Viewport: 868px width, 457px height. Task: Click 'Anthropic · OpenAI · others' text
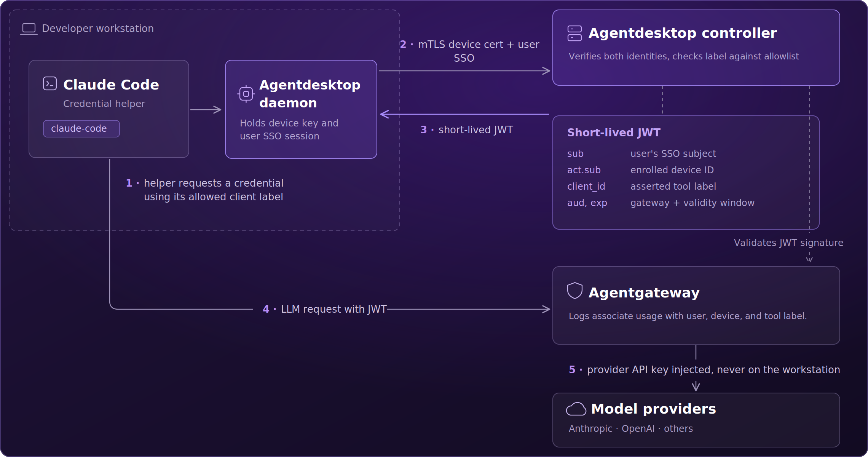631,429
